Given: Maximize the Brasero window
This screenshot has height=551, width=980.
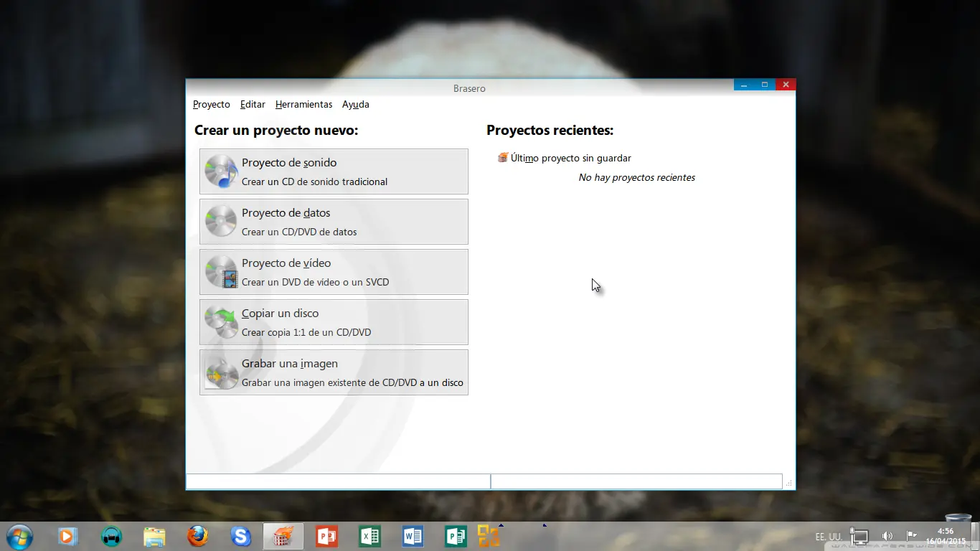Looking at the screenshot, I should pyautogui.click(x=765, y=85).
